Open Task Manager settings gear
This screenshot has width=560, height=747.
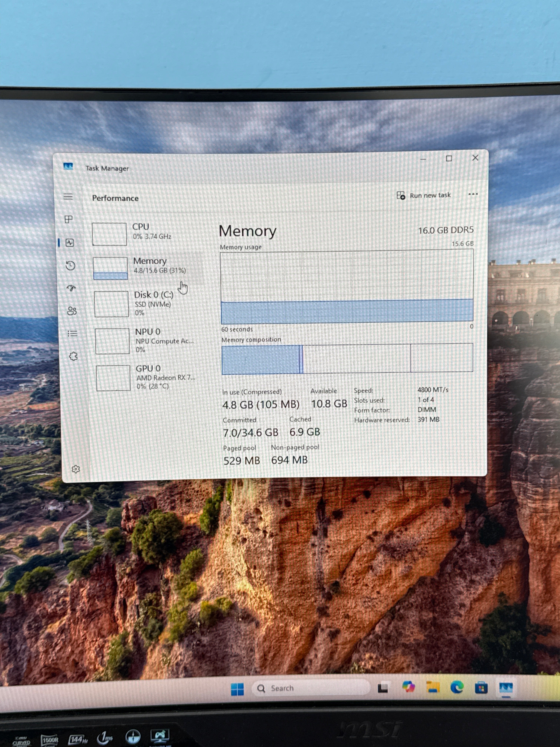pyautogui.click(x=76, y=469)
